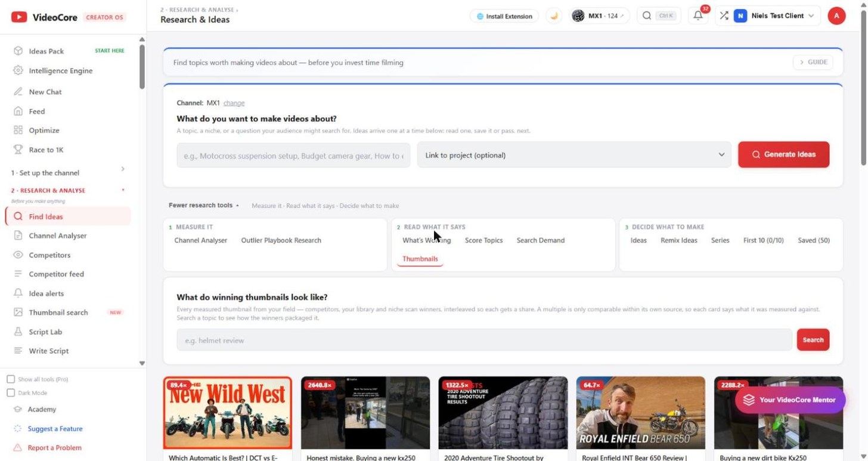
Task: Open the MX1 channel selector in header
Action: click(600, 16)
